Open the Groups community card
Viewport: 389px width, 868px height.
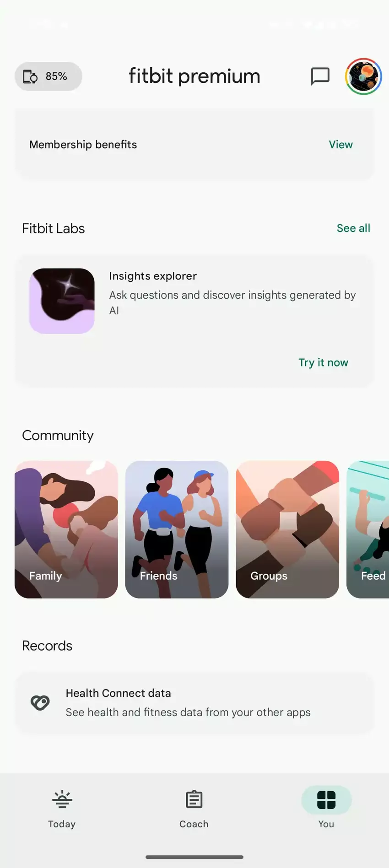(x=287, y=529)
